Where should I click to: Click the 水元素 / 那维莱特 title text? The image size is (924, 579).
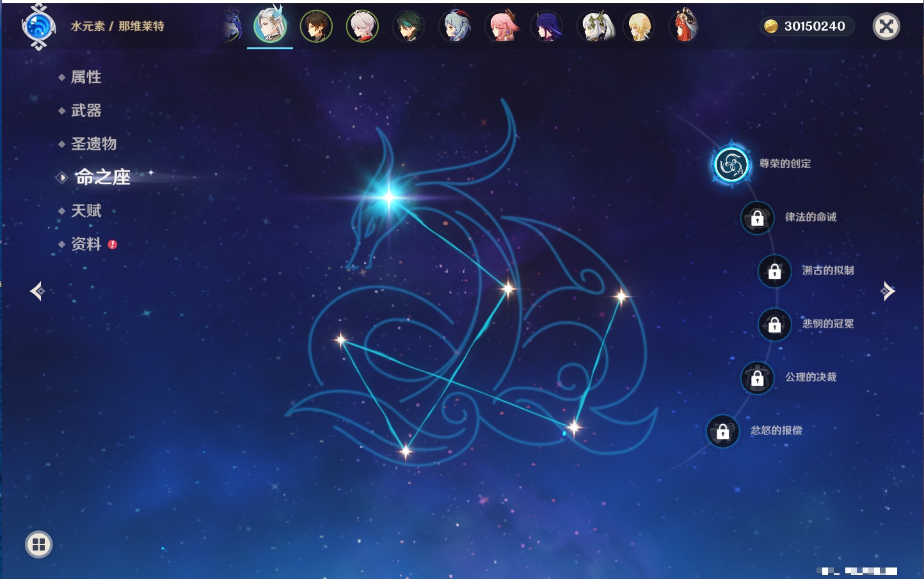[x=117, y=26]
